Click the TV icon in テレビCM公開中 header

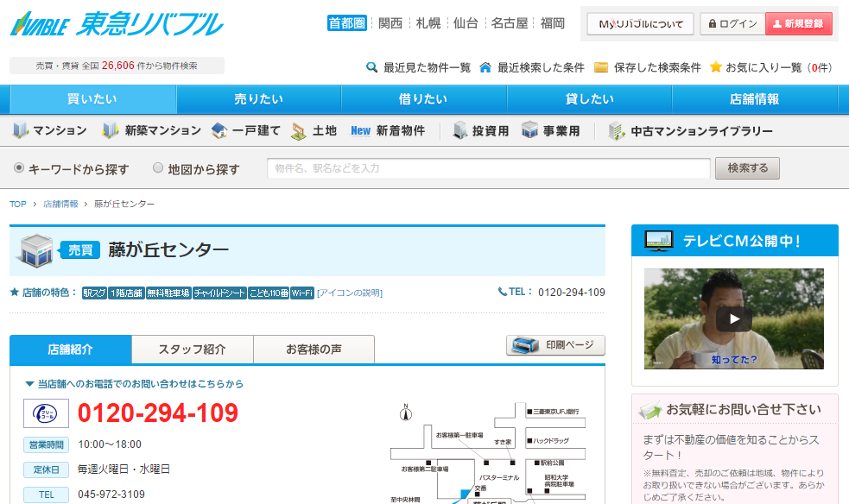(x=659, y=241)
